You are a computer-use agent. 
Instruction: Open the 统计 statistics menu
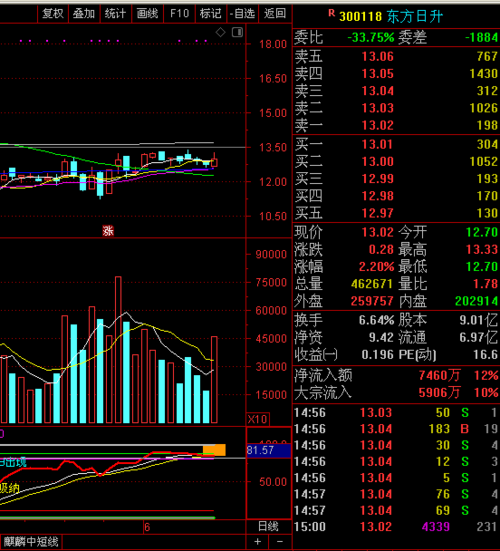click(115, 14)
